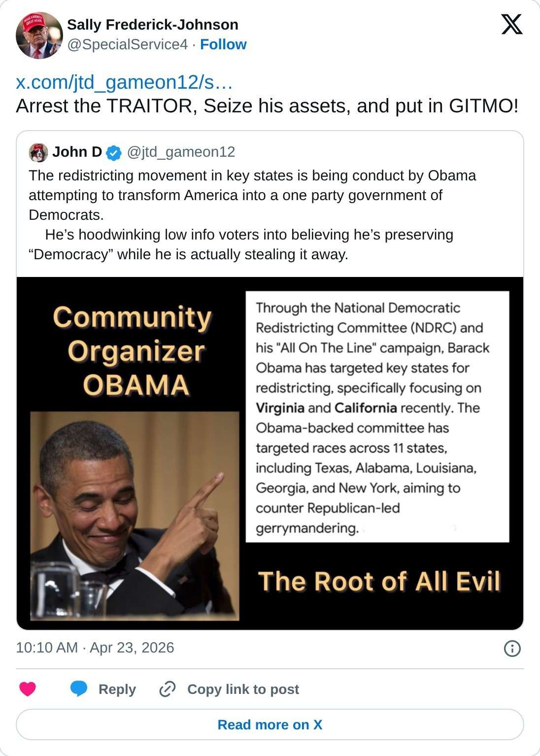
Task: Click the quoted post's redistricting text
Action: pos(252,215)
